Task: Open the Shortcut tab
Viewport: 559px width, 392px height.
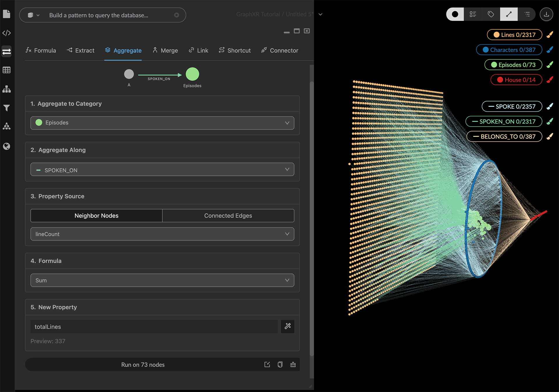Action: tap(235, 50)
